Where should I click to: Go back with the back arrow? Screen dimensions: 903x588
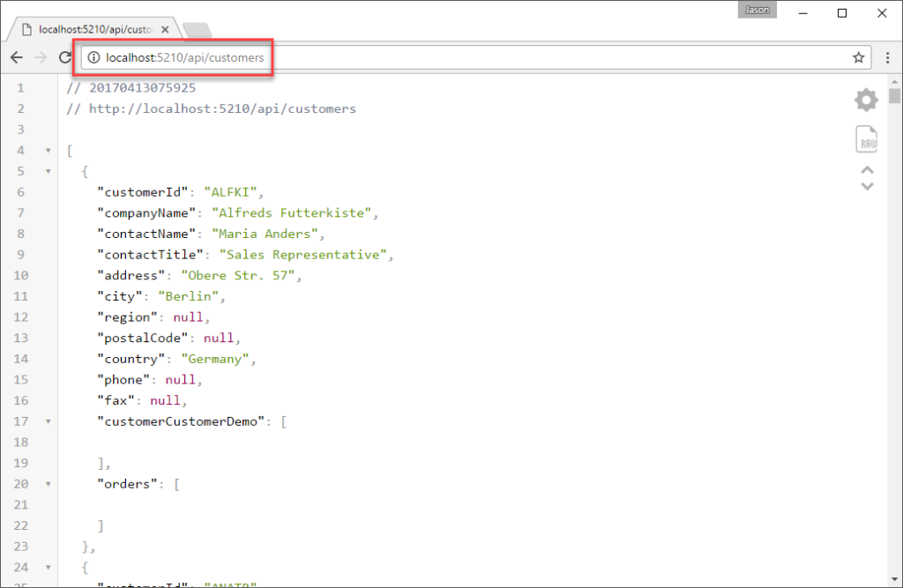pos(17,58)
